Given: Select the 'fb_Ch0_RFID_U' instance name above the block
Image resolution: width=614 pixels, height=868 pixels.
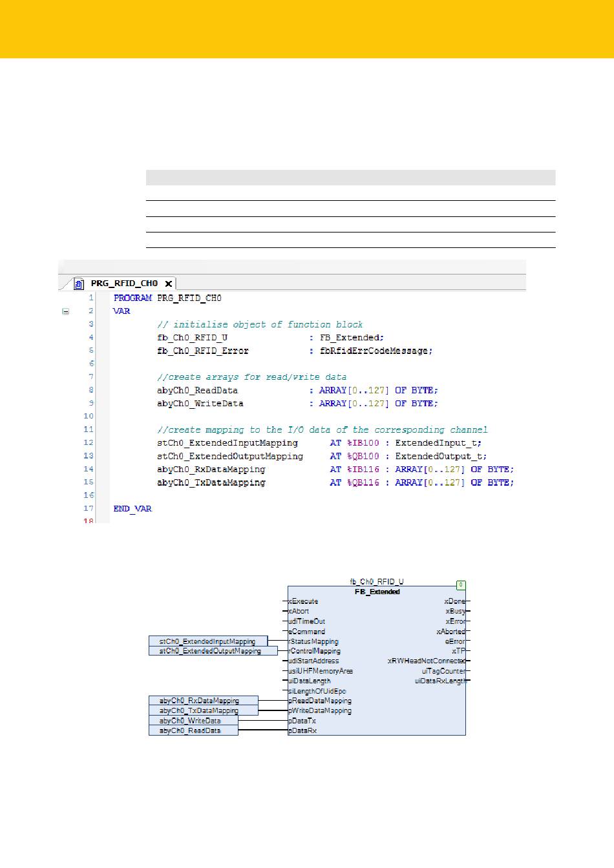Looking at the screenshot, I should coord(377,582).
